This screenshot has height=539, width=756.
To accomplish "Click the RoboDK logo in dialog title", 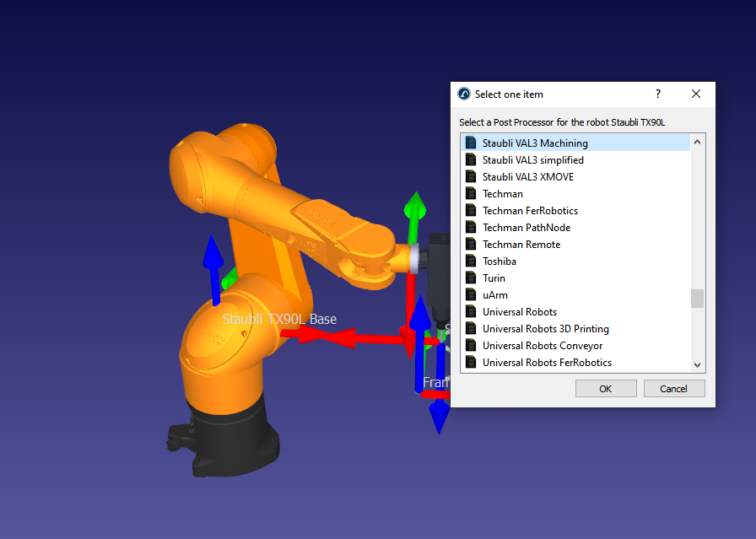I will coord(463,94).
